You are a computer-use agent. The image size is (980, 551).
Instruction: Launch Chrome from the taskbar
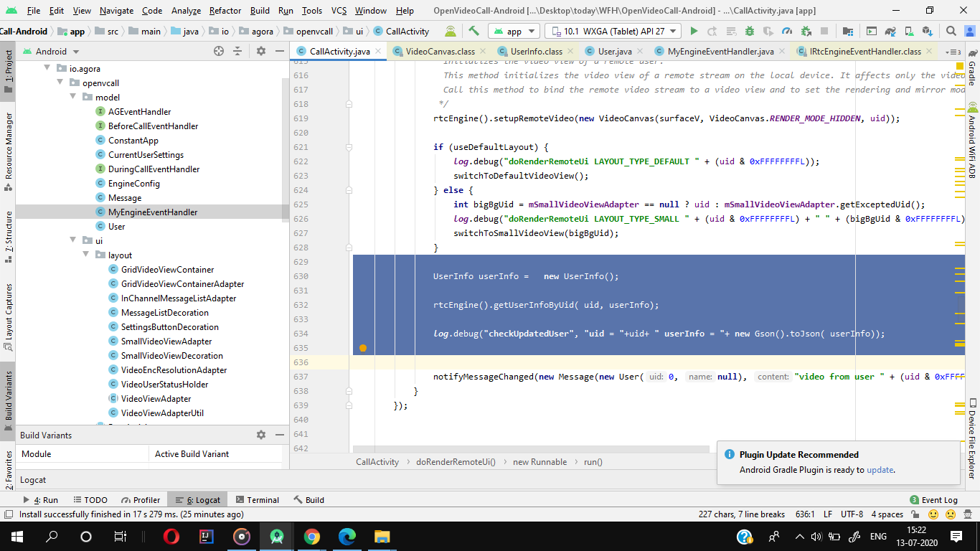312,536
